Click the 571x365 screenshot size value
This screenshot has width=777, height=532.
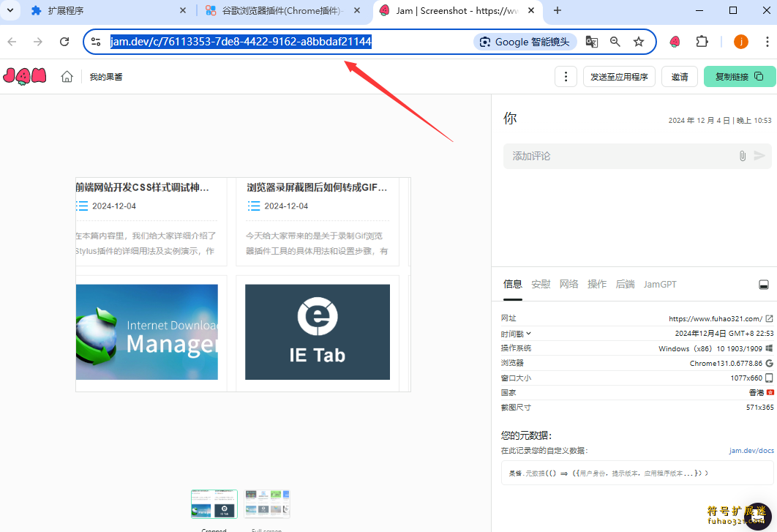tap(759, 408)
